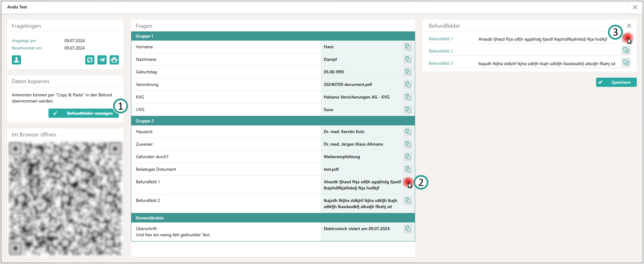Click the send paper-plane icon
644x264 pixels.
point(102,60)
